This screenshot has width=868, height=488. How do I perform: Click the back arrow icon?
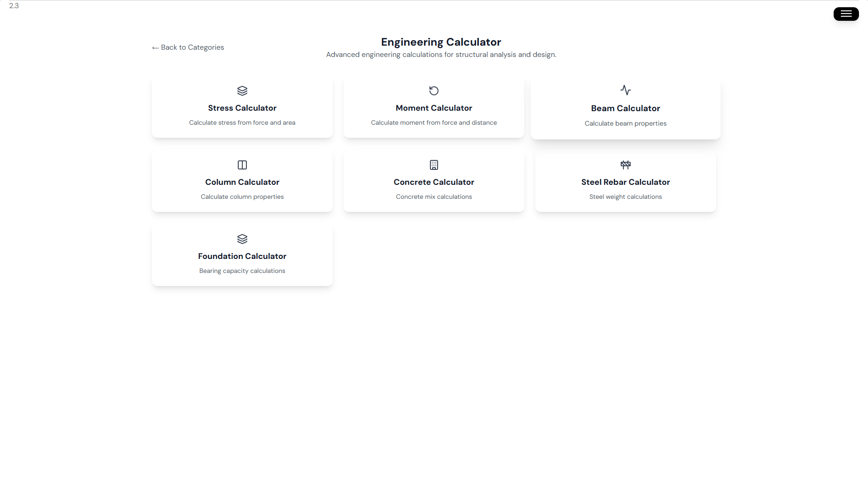(156, 47)
